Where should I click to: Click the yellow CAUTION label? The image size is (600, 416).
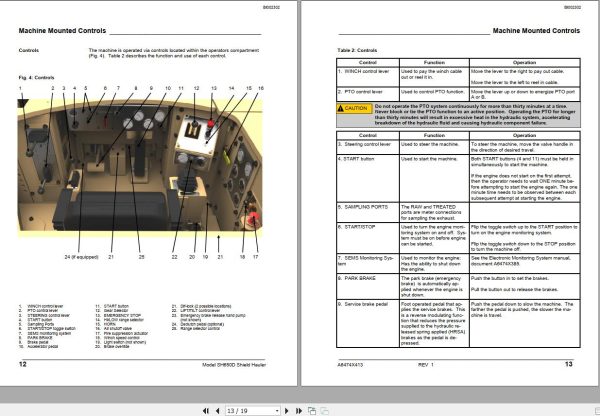point(354,108)
